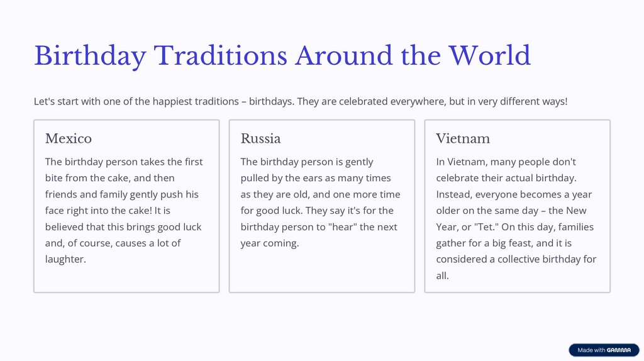Screen dimensions: 644x361
Task: Select the "Mexico" card heading
Action: tap(69, 138)
